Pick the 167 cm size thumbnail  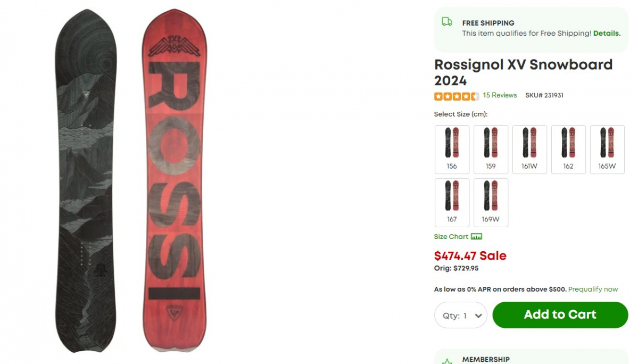(452, 203)
